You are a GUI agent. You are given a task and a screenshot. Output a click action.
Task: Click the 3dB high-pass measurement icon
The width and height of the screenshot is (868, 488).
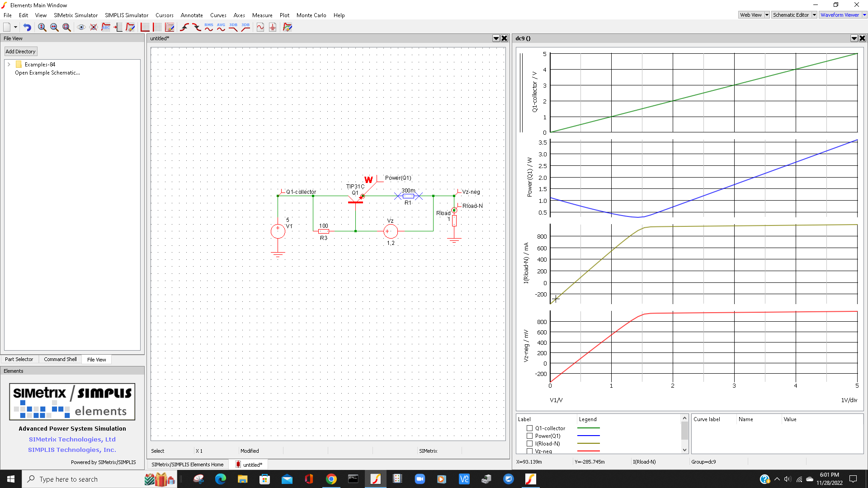245,27
